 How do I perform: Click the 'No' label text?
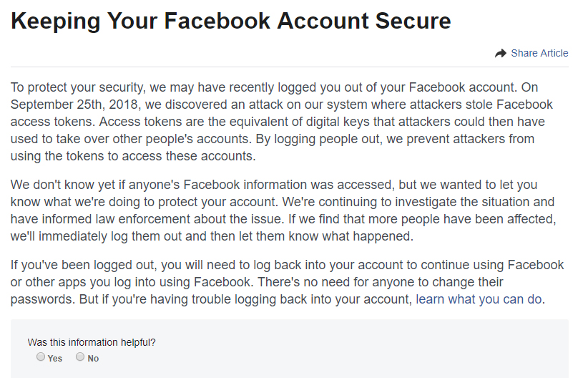93,359
